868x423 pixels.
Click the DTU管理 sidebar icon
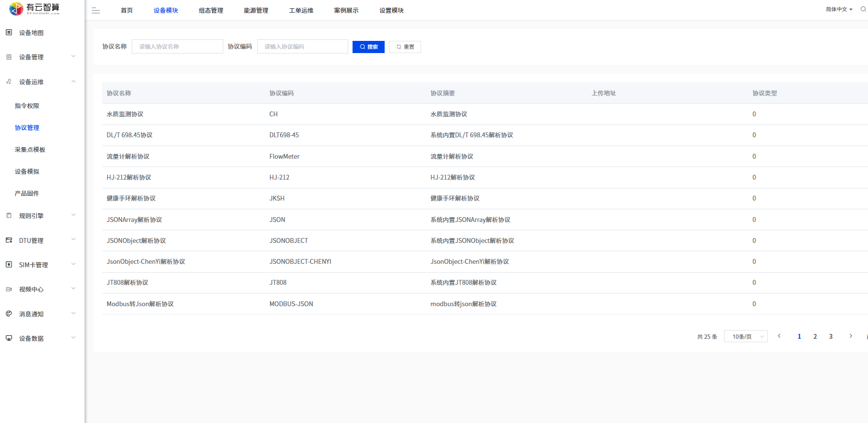click(x=9, y=240)
